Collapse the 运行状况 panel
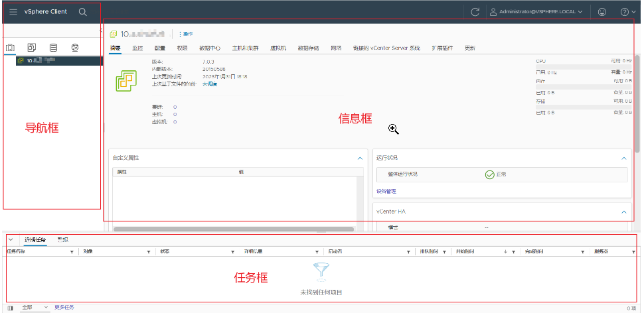The height and width of the screenshot is (317, 644). pos(624,158)
